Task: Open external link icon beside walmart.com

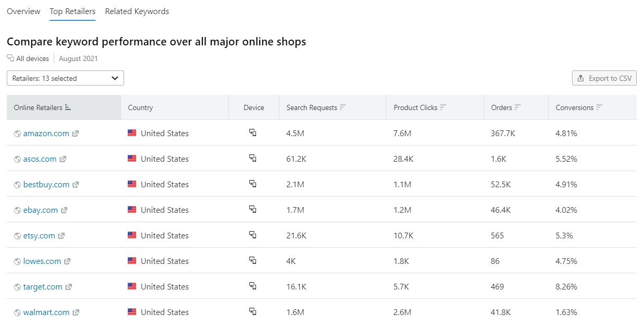Action: (76, 312)
